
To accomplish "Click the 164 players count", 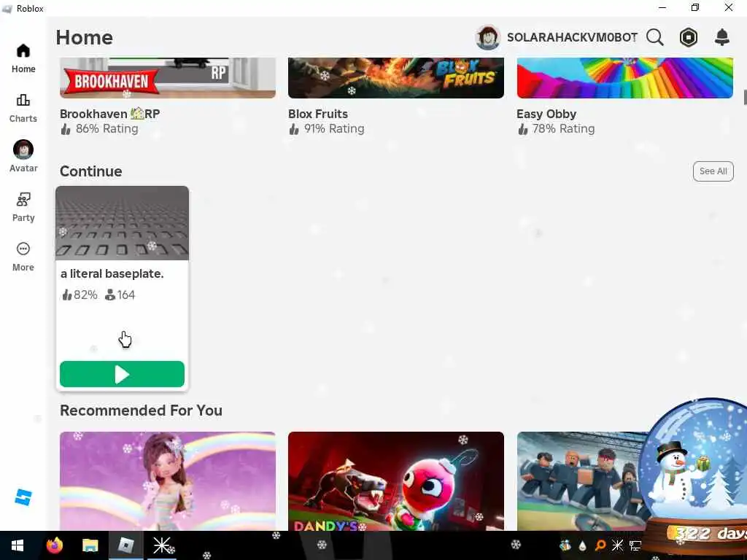I will pos(120,295).
